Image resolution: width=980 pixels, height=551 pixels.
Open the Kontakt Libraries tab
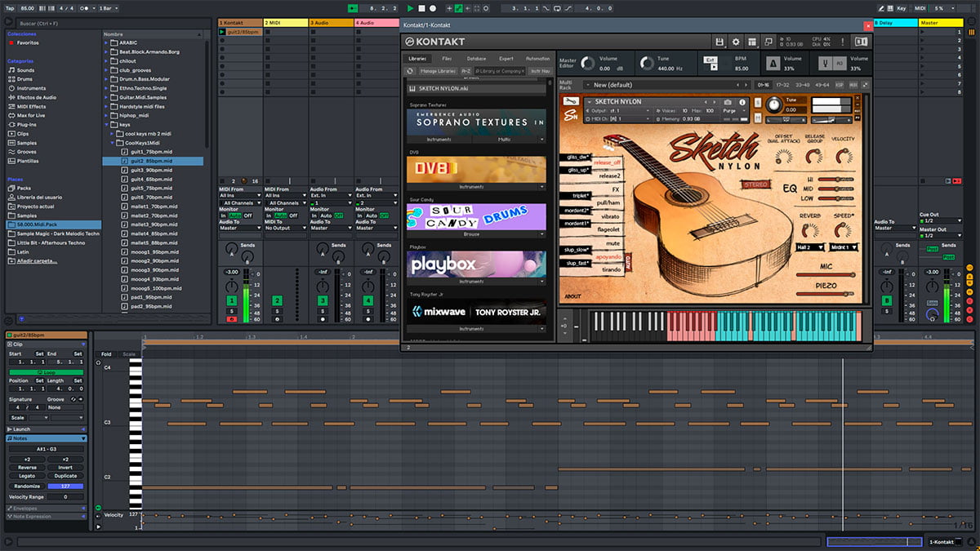click(418, 59)
